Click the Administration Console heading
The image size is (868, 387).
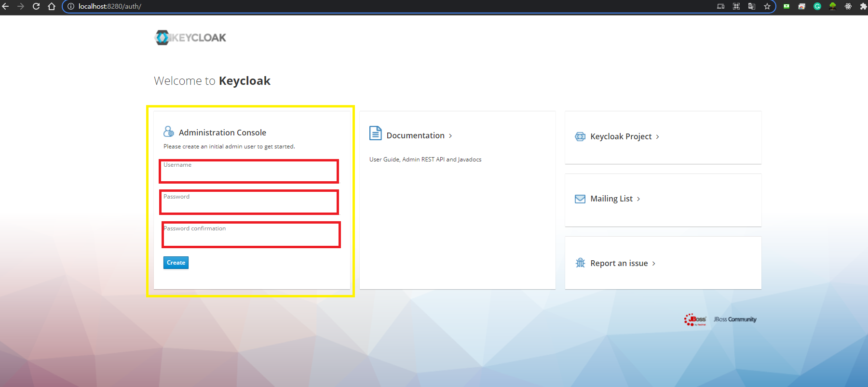[x=222, y=133]
